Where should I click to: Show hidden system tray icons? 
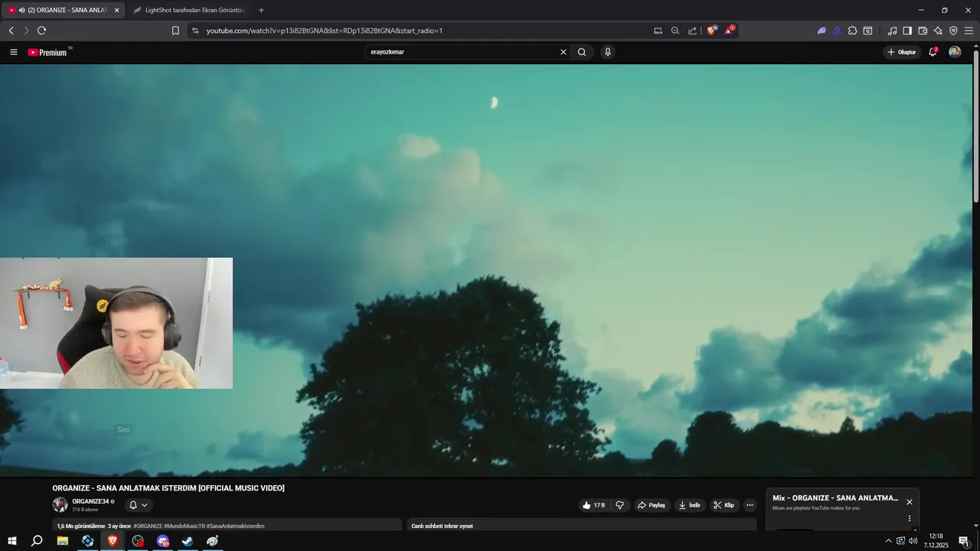888,541
